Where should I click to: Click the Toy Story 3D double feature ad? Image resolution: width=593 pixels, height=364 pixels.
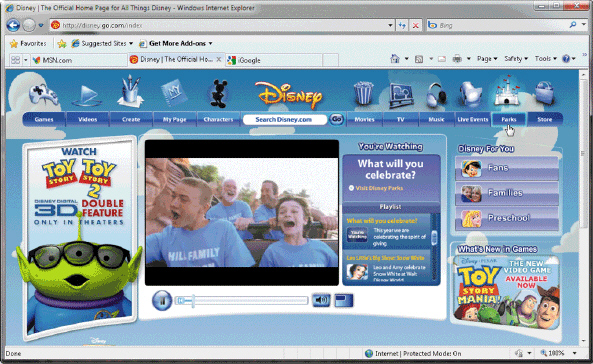(x=79, y=238)
